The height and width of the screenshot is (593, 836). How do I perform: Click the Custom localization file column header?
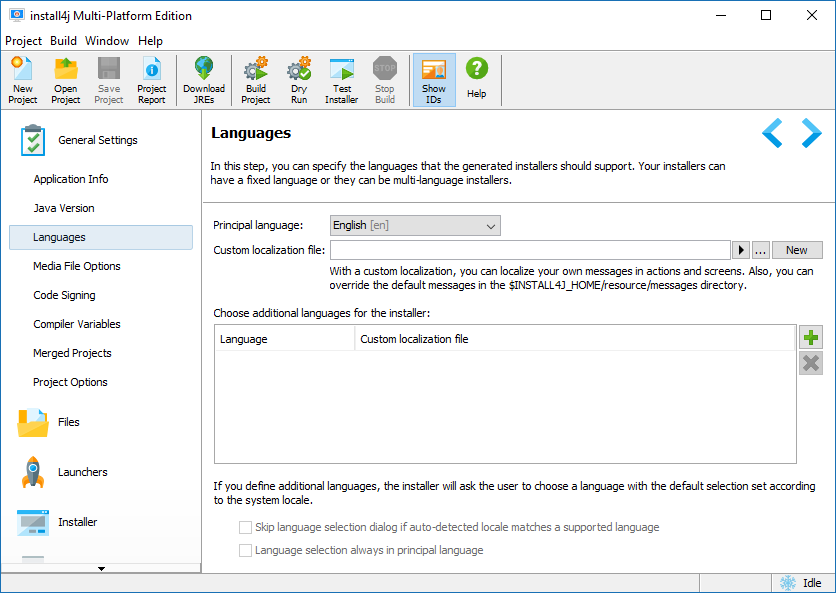575,339
